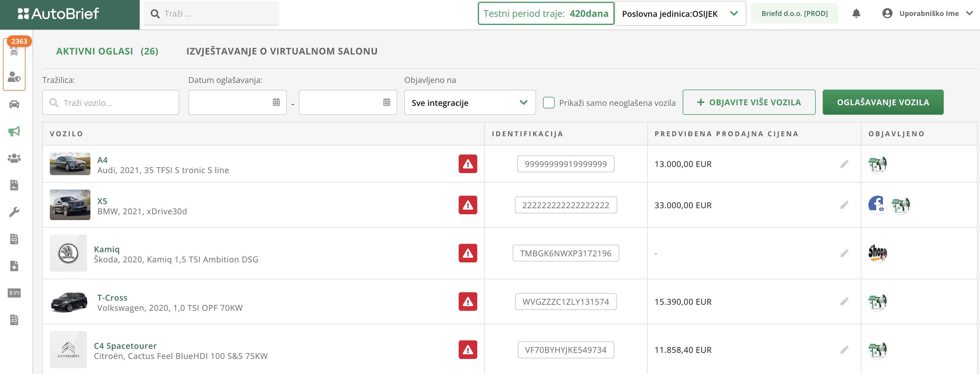
Task: Open the start date calendar picker
Action: pyautogui.click(x=276, y=102)
